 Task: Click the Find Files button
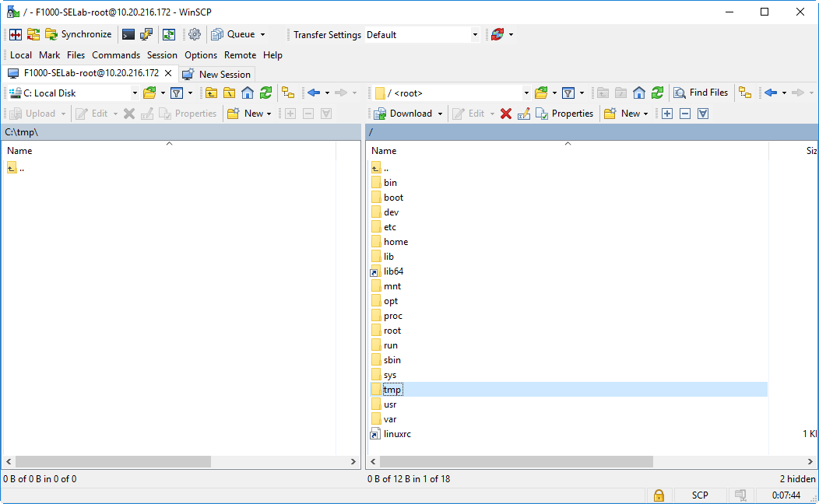coord(701,93)
